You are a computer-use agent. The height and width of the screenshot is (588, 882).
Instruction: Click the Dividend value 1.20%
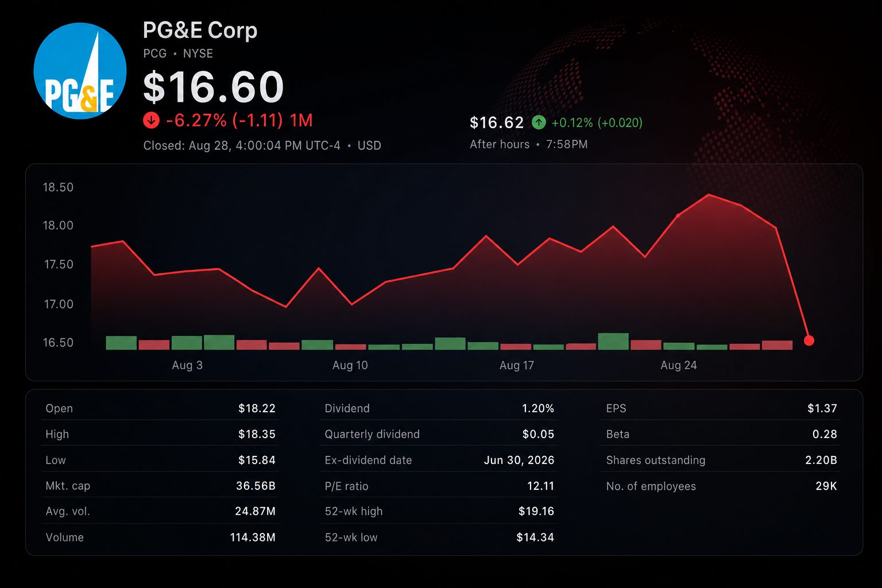(x=538, y=408)
